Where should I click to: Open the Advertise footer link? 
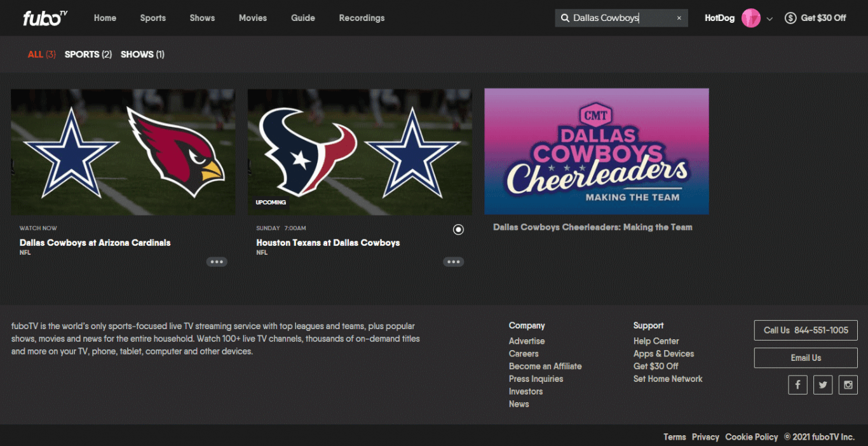527,341
